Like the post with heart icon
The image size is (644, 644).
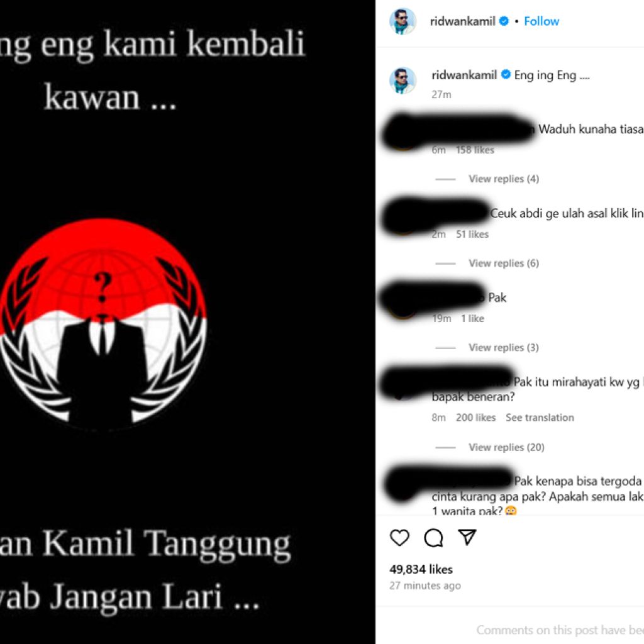pyautogui.click(x=399, y=538)
